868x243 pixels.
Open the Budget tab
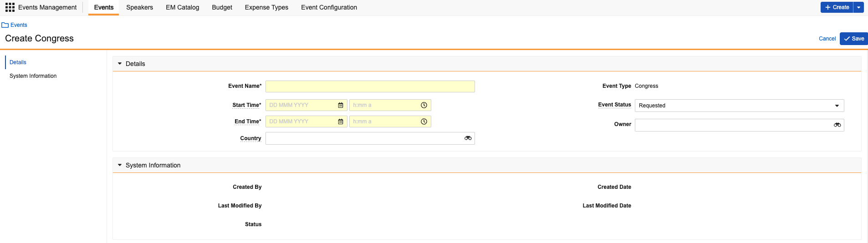222,7
